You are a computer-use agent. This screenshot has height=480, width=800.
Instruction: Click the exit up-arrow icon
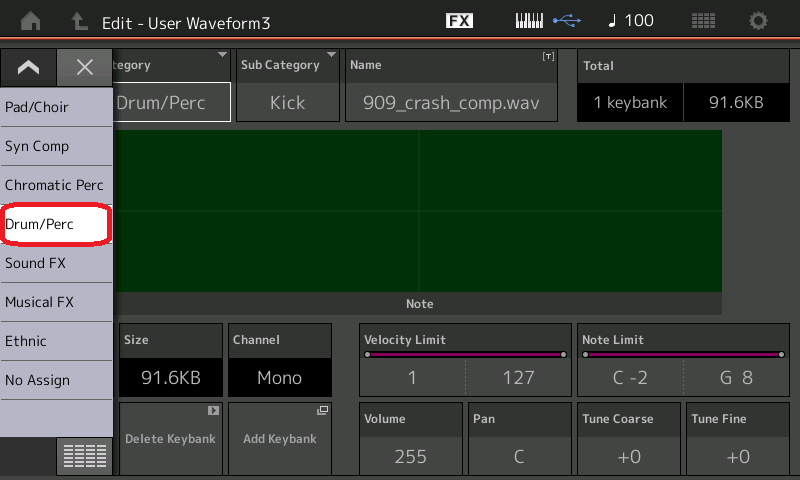point(79,21)
